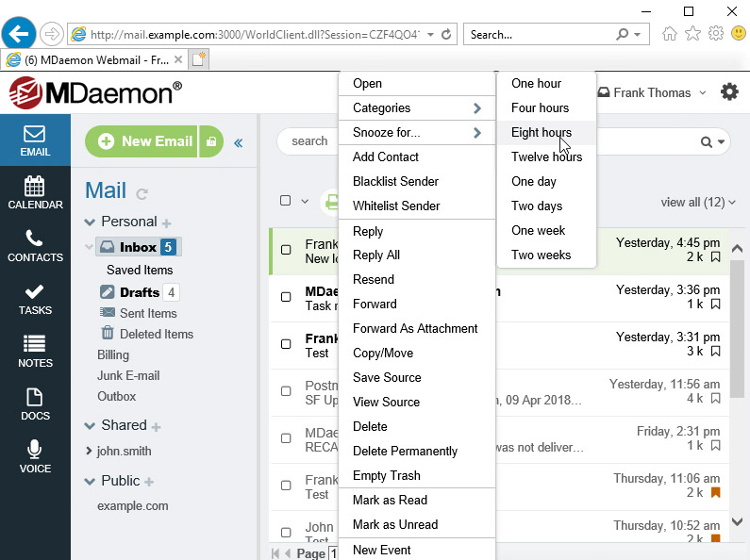Click the print icon above message list
This screenshot has width=750, height=560.
pyautogui.click(x=331, y=202)
